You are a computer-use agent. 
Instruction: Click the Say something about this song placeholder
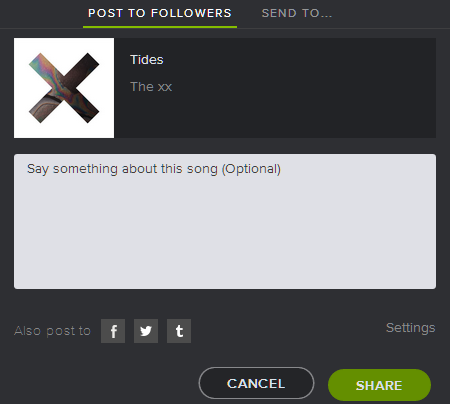click(154, 169)
